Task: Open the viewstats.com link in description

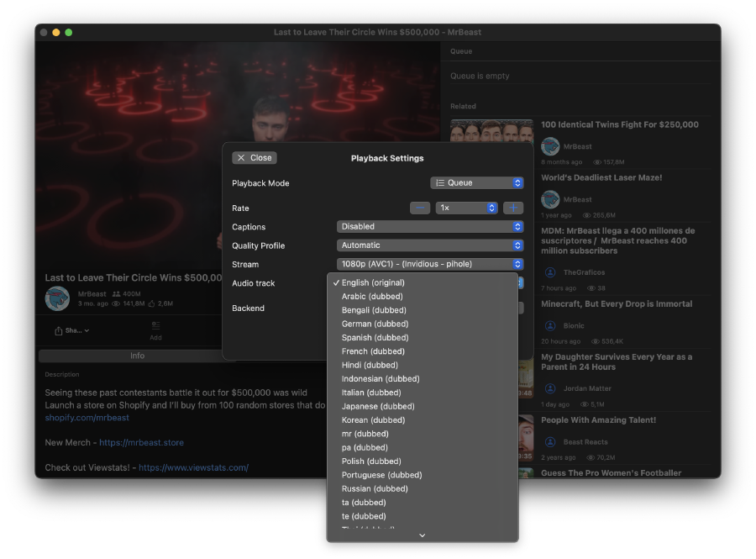Action: pyautogui.click(x=193, y=467)
